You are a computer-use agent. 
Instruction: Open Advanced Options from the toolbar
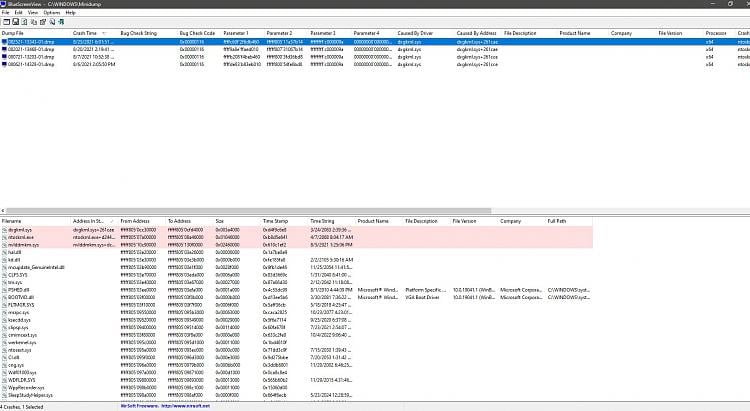(x=6, y=22)
